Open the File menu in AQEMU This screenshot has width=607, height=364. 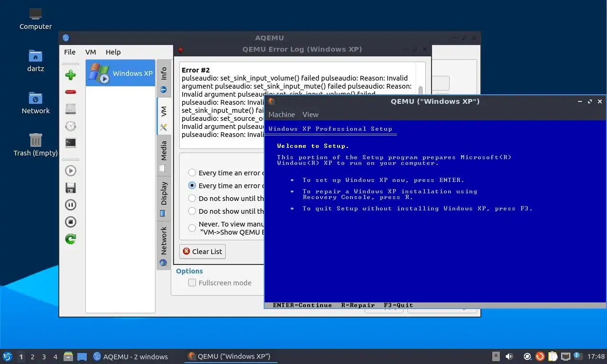tap(70, 52)
